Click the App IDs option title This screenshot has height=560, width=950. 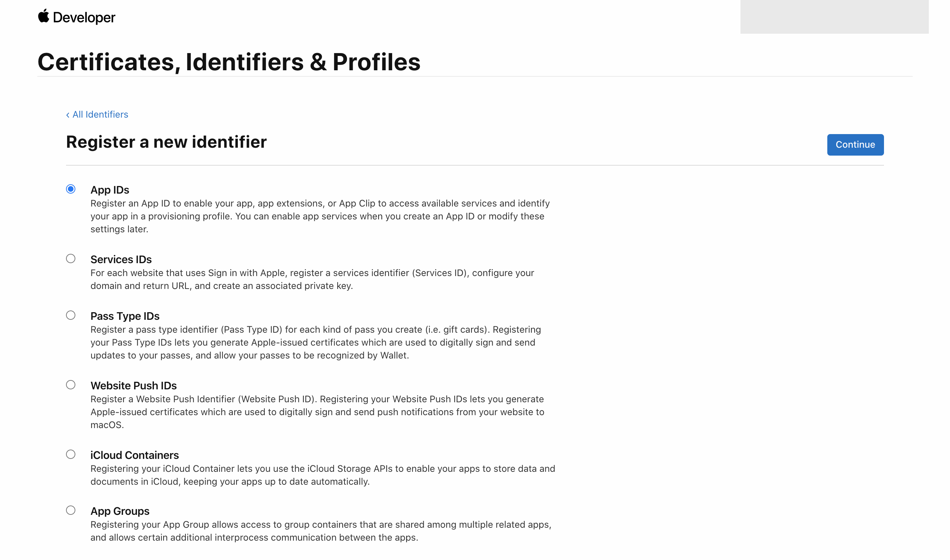point(109,190)
